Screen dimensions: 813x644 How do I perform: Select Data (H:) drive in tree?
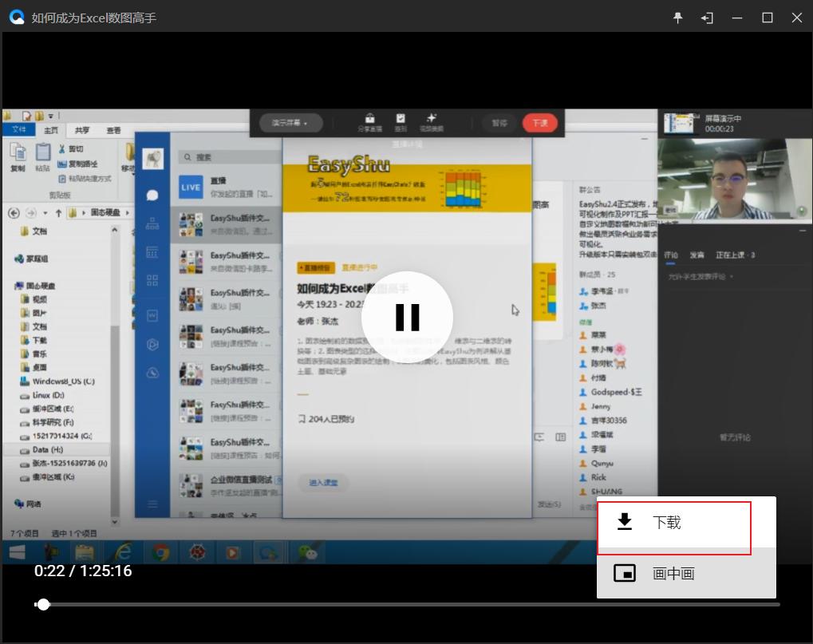[41, 449]
